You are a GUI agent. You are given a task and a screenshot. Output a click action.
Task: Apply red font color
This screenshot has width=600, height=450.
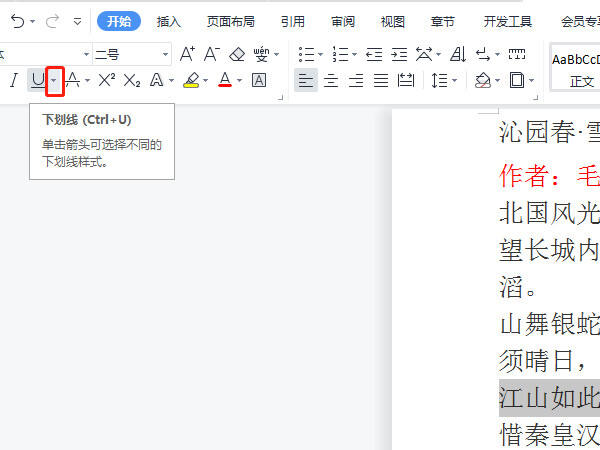(x=225, y=80)
